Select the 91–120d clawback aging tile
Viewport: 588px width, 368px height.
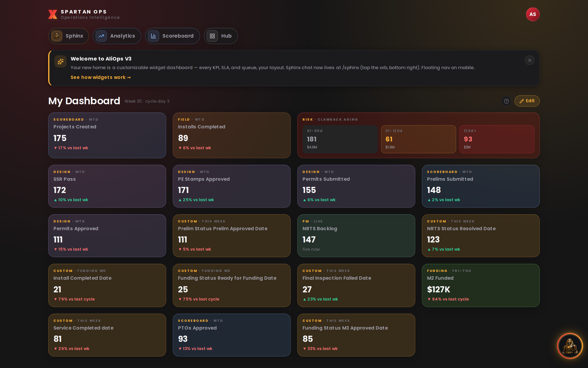click(x=418, y=139)
